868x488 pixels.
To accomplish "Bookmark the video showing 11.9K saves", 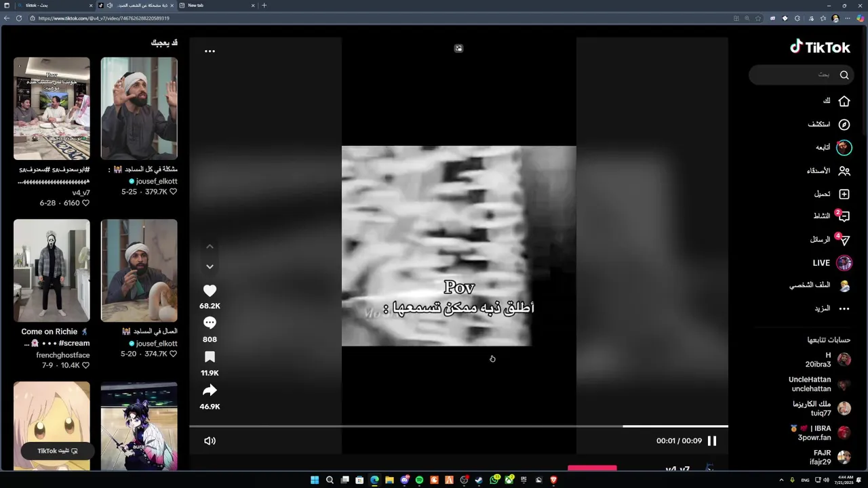I will (210, 357).
